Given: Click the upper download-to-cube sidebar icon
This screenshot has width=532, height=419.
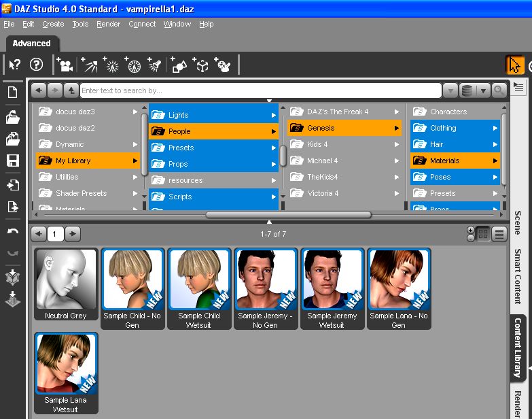Looking at the screenshot, I should coord(12,277).
